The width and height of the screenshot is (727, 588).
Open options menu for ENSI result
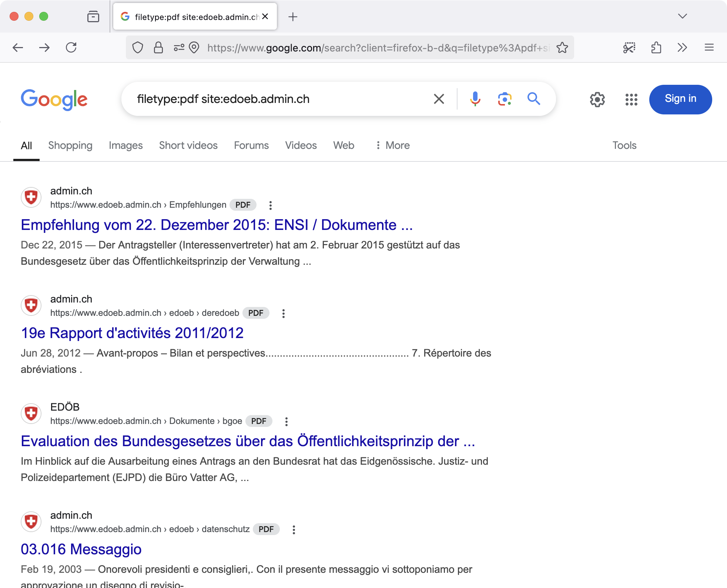click(271, 205)
